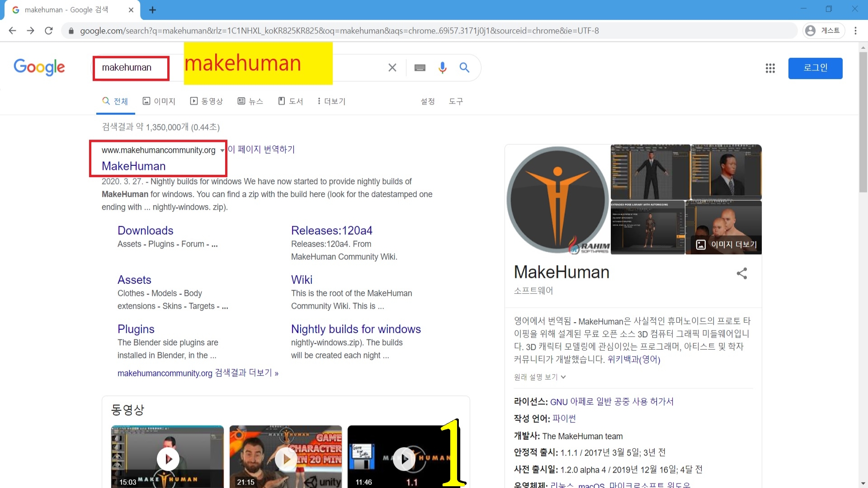Show more results from makehumancommunity.org

(198, 373)
